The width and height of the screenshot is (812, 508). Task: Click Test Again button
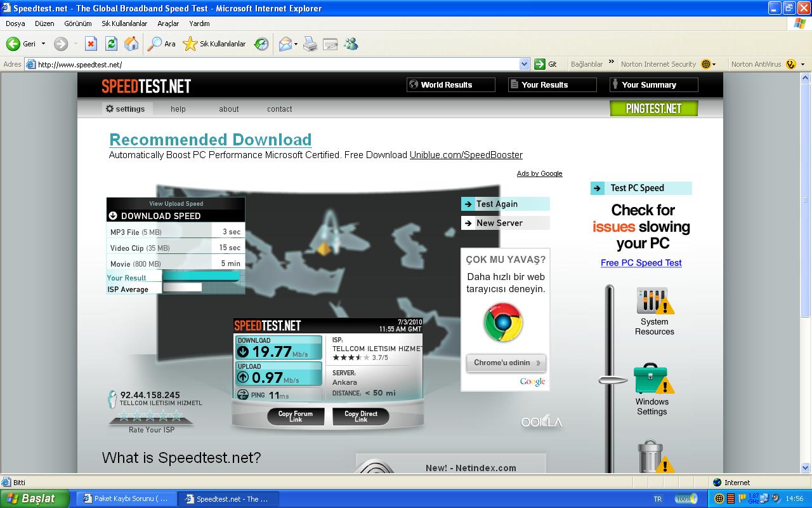[x=505, y=204]
